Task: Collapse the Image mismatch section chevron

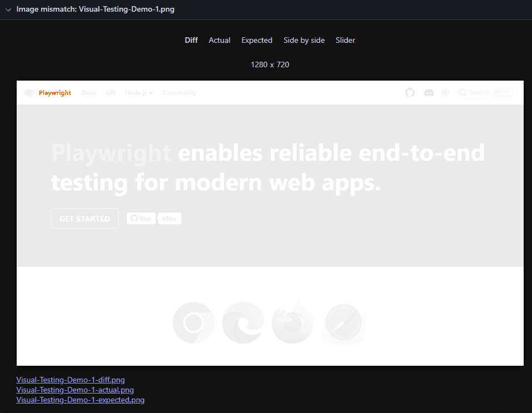Action: pyautogui.click(x=8, y=9)
